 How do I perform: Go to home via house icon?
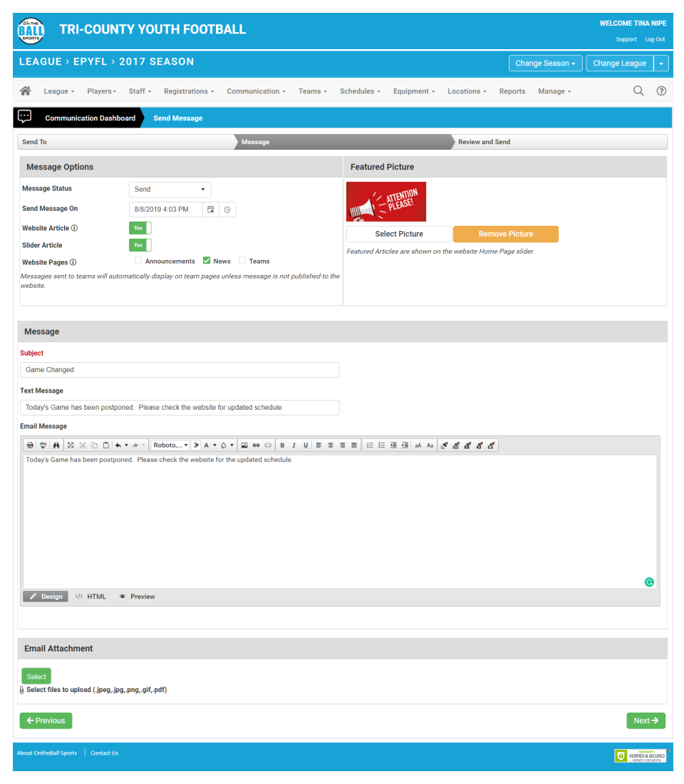point(26,91)
